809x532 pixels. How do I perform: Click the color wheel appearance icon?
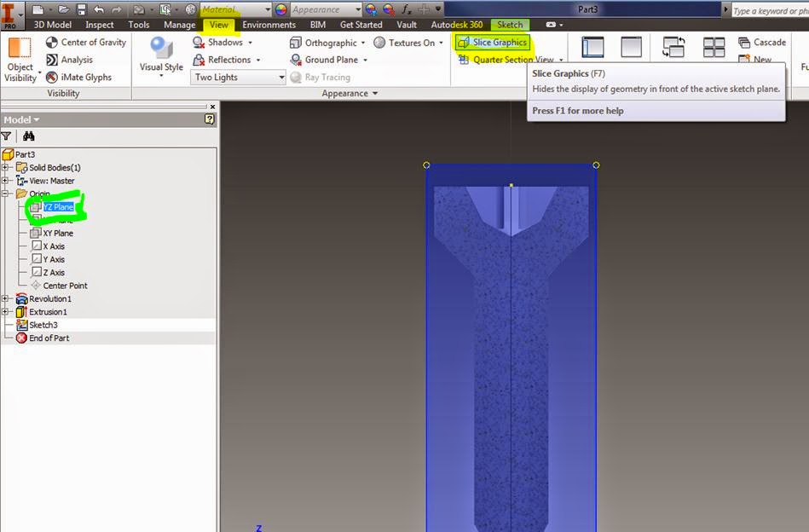tap(281, 9)
